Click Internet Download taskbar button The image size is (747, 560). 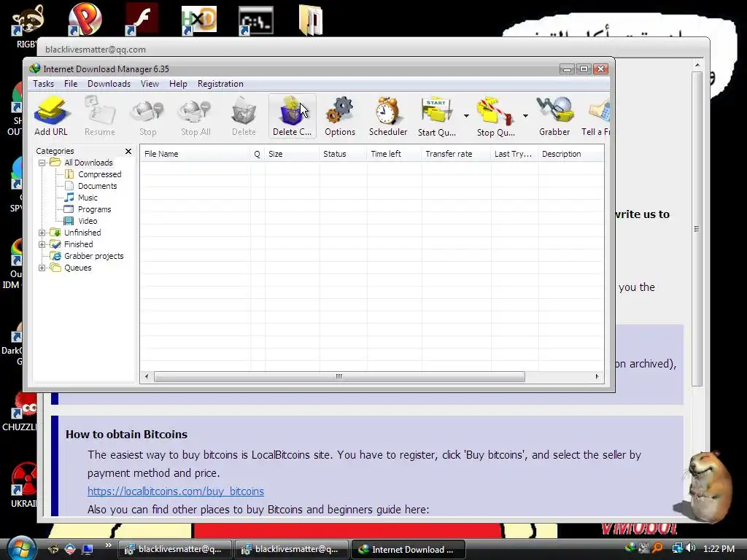(x=408, y=550)
